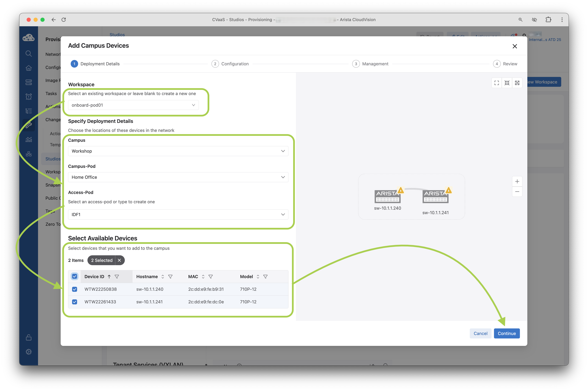The height and width of the screenshot is (391, 588).
Task: Select the sw-10.1.1.240 switch in topology
Action: (x=387, y=197)
